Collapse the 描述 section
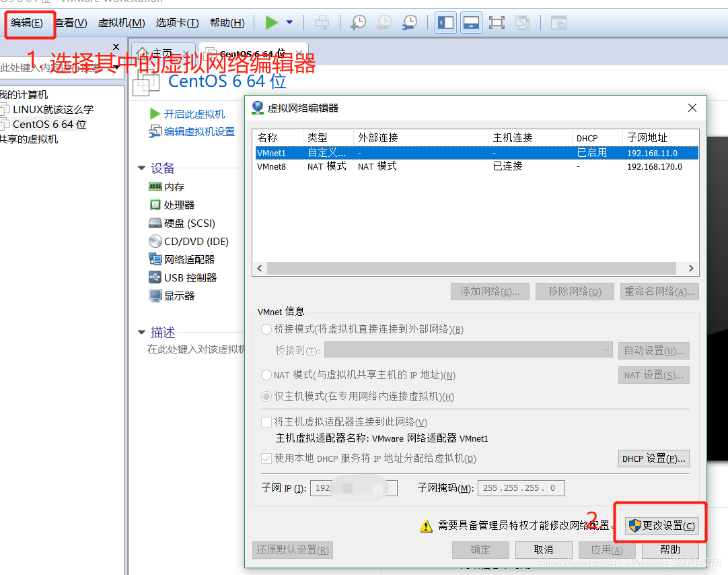This screenshot has height=575, width=728. click(141, 332)
